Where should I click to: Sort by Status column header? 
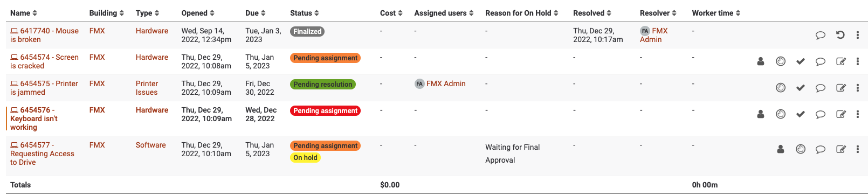tap(305, 13)
